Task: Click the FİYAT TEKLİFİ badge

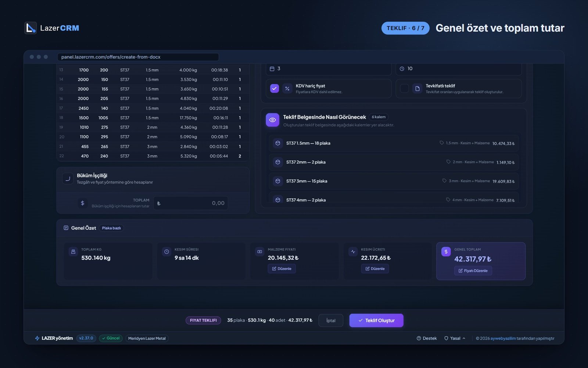Action: pos(203,321)
